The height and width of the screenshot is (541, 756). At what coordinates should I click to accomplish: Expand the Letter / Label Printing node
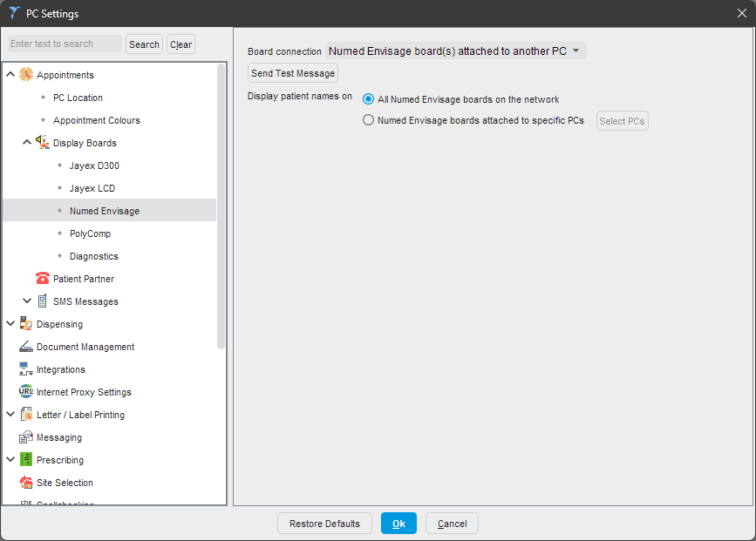pyautogui.click(x=10, y=415)
